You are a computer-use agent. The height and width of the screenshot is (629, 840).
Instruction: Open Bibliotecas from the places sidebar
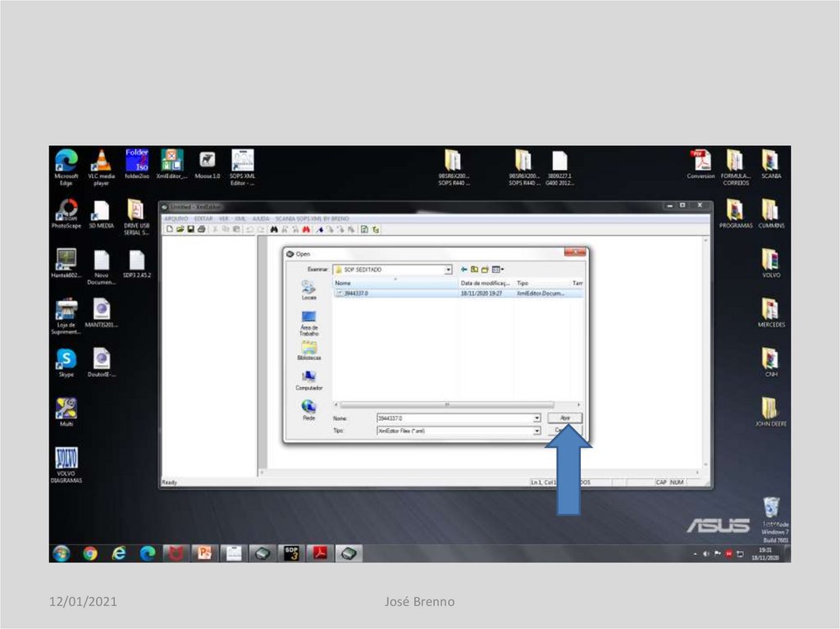309,350
